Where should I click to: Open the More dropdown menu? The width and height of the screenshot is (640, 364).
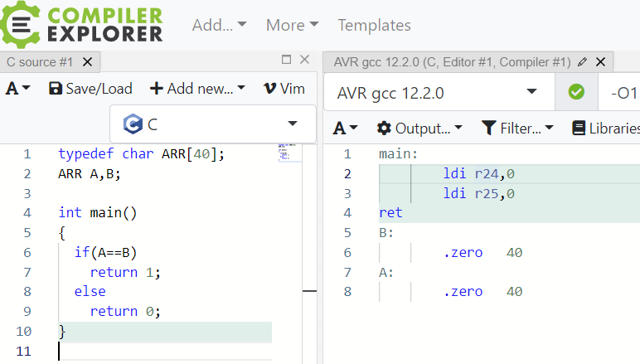tap(292, 25)
